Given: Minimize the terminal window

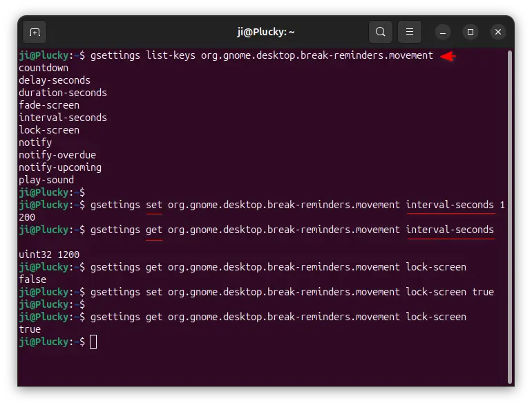Looking at the screenshot, I should pyautogui.click(x=443, y=33).
